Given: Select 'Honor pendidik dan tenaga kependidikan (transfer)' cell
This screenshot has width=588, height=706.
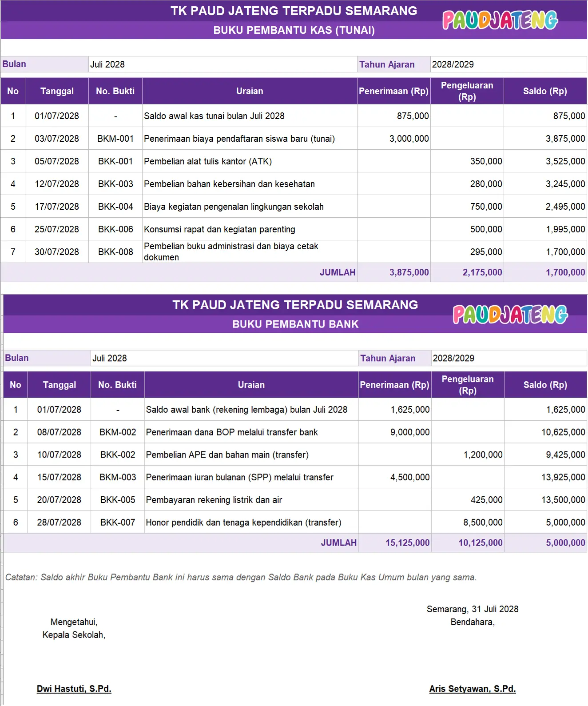Looking at the screenshot, I should tap(251, 523).
